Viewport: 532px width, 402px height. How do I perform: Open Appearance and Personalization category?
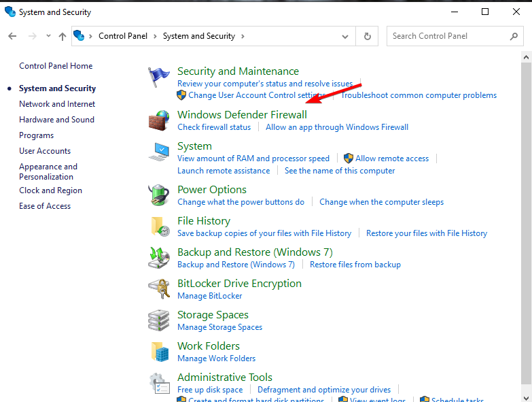48,171
